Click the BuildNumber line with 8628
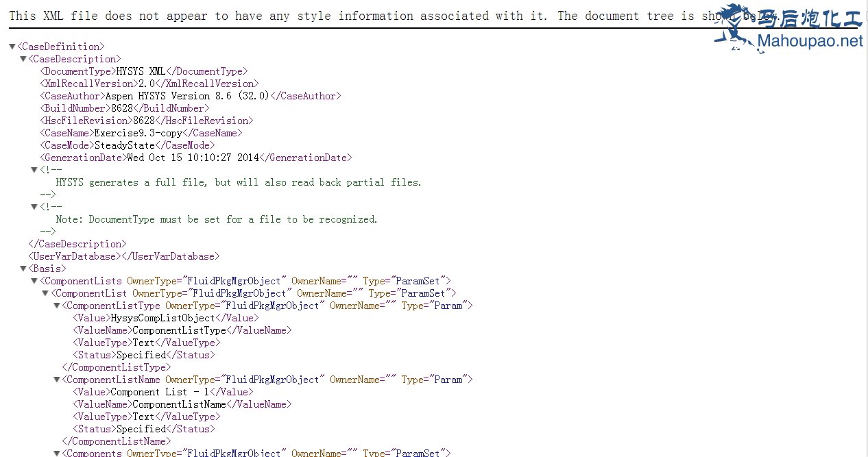This screenshot has height=457, width=868. tap(125, 108)
